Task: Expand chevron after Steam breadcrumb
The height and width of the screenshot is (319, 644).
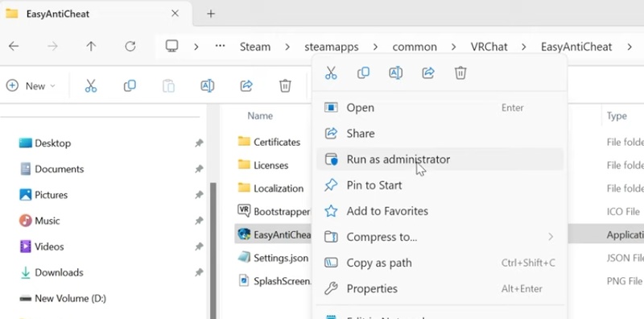Action: click(x=287, y=48)
